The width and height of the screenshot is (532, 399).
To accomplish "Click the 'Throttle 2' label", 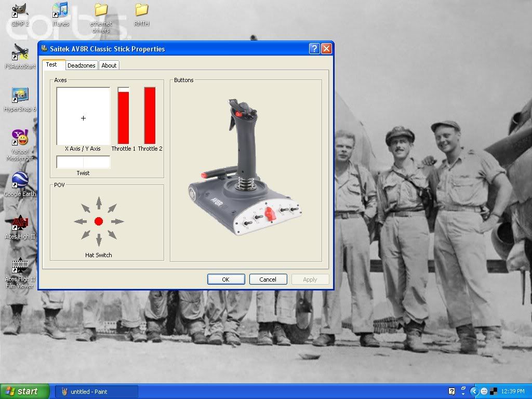I will click(x=150, y=149).
